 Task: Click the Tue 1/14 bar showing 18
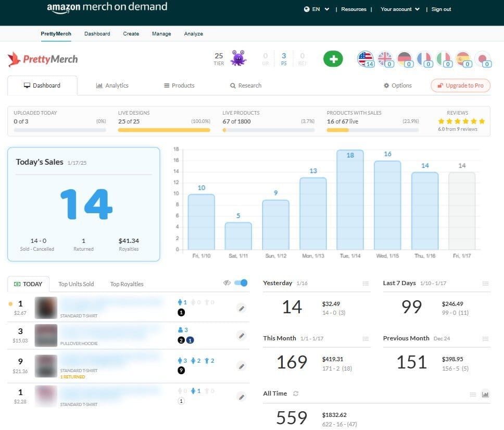350,200
